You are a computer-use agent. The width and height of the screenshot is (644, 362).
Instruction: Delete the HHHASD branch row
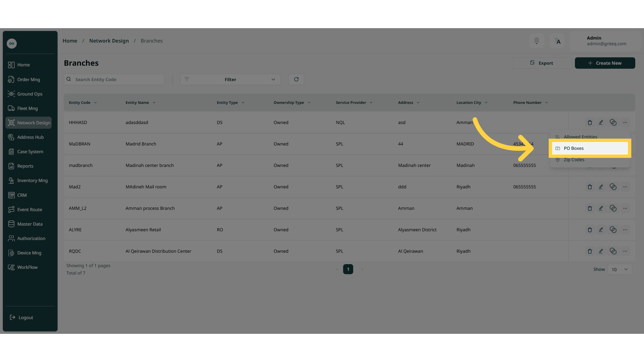coord(590,123)
